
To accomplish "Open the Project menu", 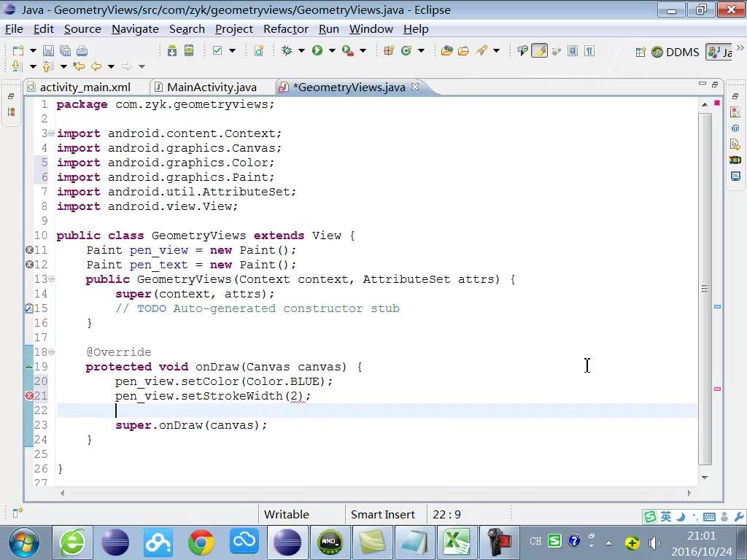I will click(234, 29).
